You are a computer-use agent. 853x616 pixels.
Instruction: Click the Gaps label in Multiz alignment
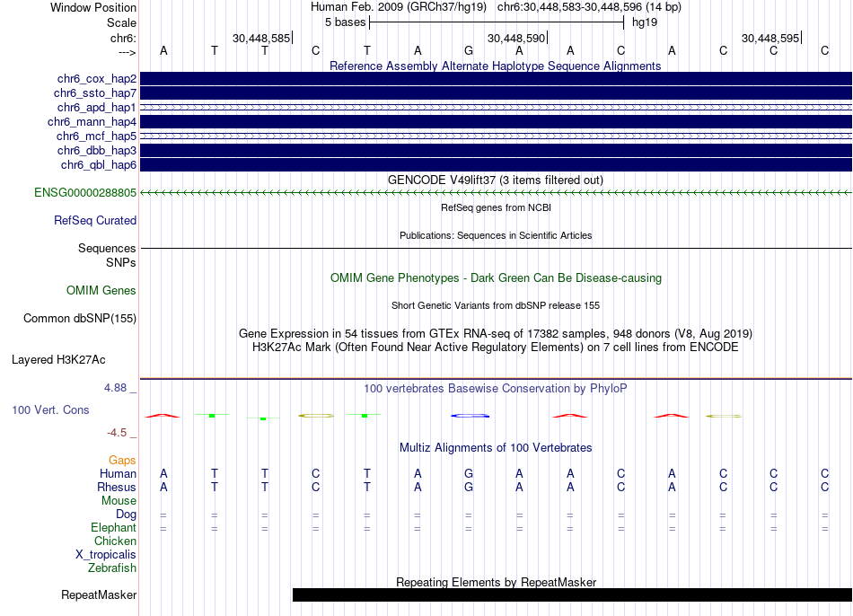pyautogui.click(x=122, y=461)
